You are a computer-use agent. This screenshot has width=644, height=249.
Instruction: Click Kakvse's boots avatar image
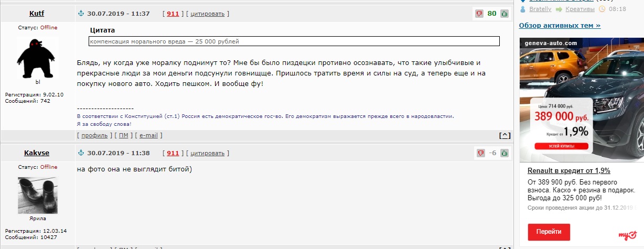[x=38, y=195]
